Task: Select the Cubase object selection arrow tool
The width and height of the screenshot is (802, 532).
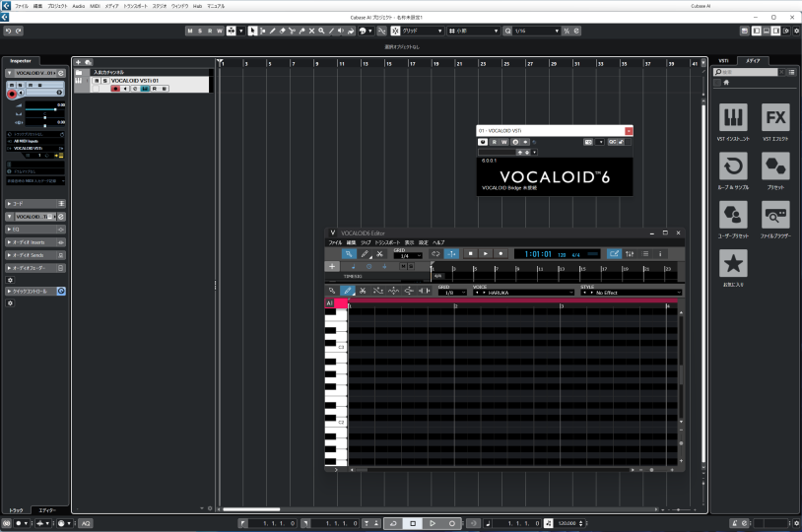Action: tap(252, 32)
